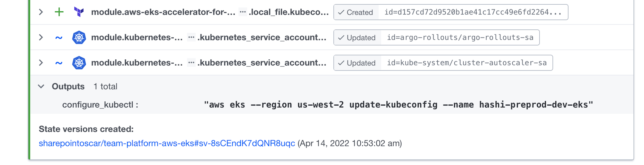The image size is (644, 165).
Task: Click the green plus icon on the local_file row
Action: 59,12
